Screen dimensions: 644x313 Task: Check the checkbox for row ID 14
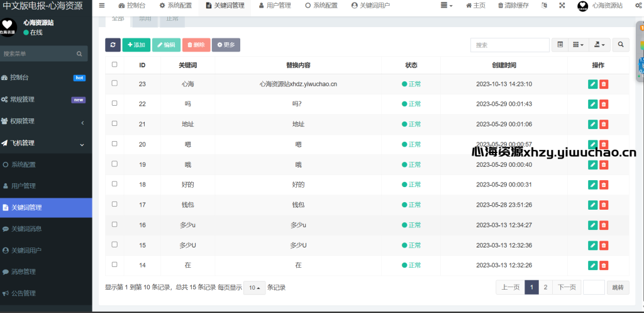114,265
